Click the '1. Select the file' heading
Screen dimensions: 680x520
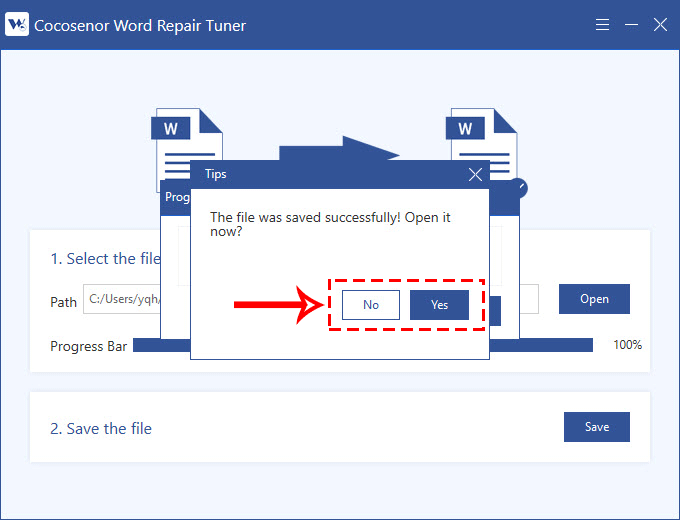pos(105,259)
